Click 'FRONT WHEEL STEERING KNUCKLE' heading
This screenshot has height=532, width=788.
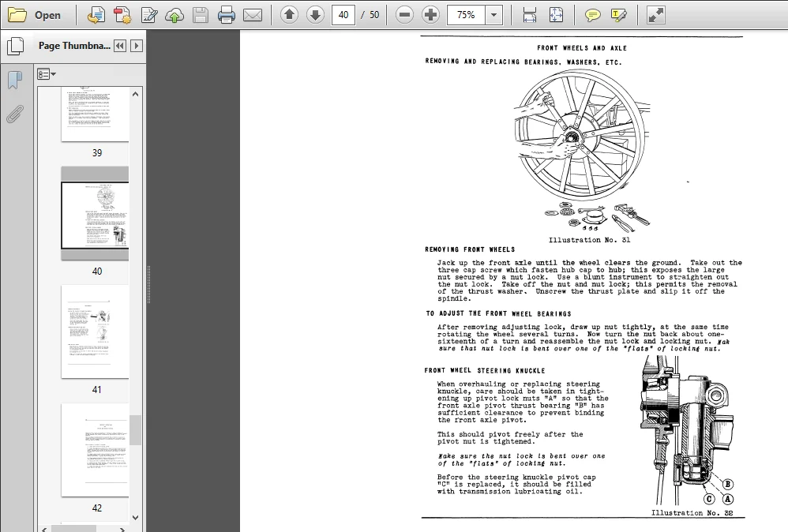click(x=485, y=371)
